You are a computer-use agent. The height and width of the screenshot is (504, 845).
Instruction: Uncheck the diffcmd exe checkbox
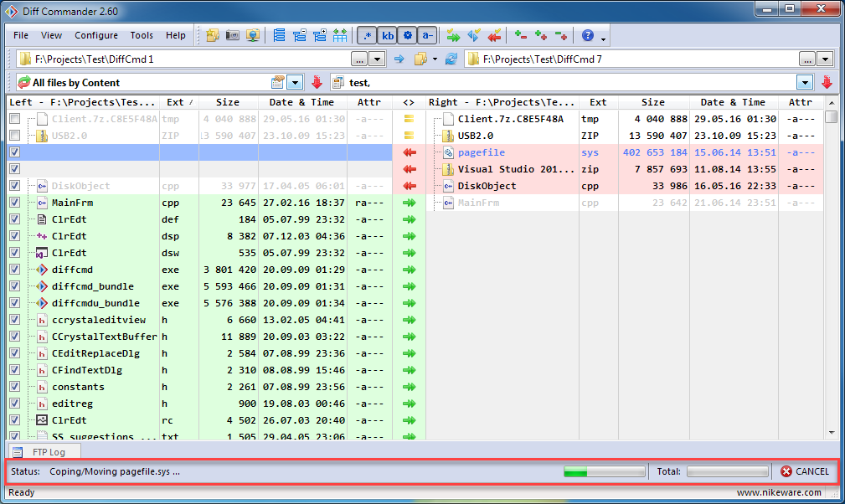14,270
